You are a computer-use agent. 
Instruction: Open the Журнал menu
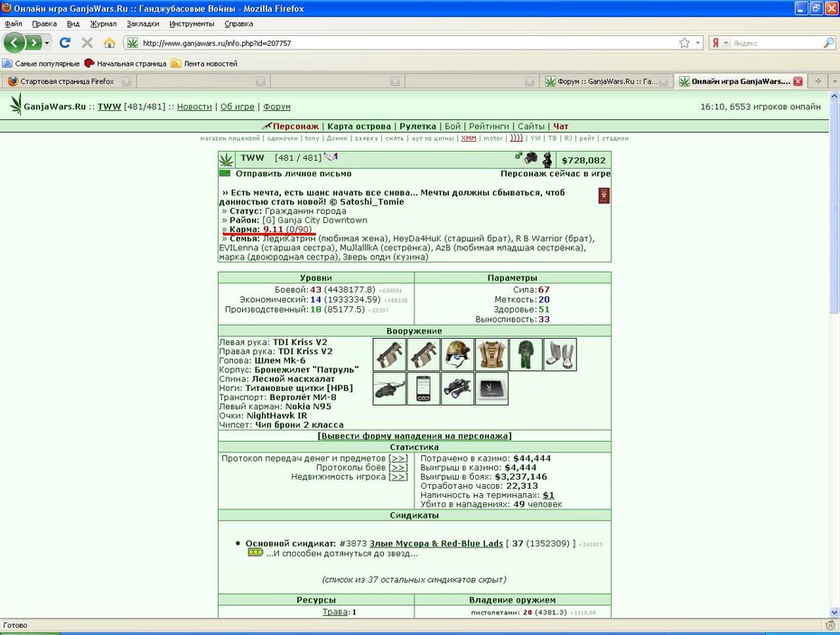click(103, 23)
